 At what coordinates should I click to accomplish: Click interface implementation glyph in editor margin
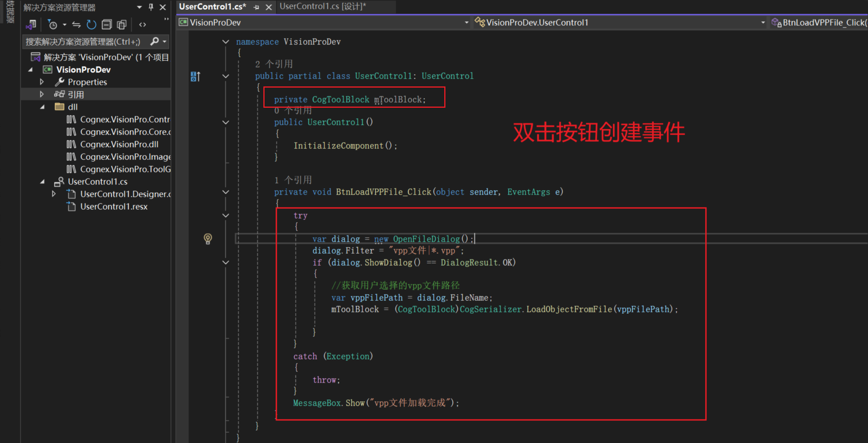(x=195, y=76)
